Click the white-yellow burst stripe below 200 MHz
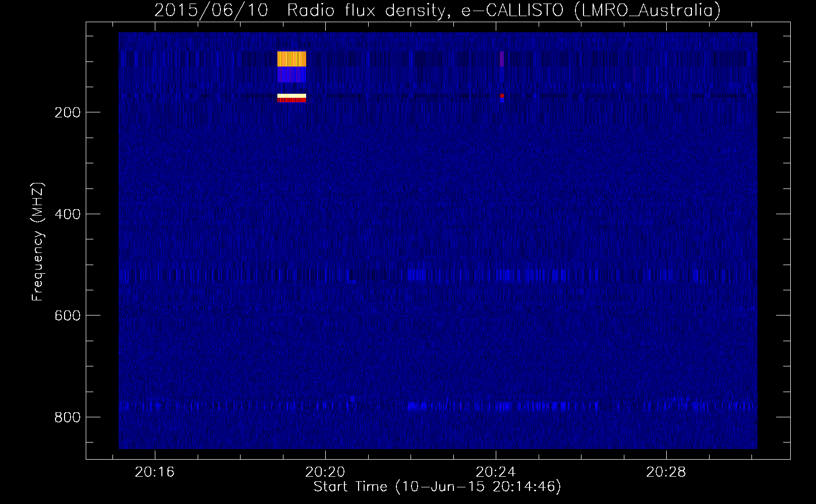The image size is (816, 504). click(292, 96)
